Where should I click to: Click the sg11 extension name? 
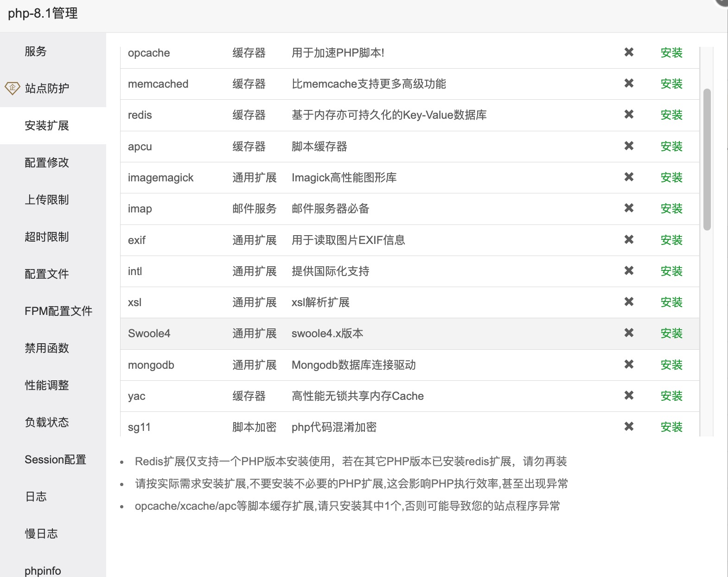click(x=139, y=427)
